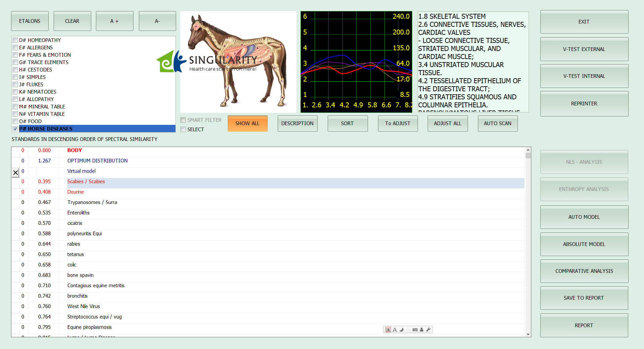Click the CLEAR button
644x349 pixels.
coord(72,21)
